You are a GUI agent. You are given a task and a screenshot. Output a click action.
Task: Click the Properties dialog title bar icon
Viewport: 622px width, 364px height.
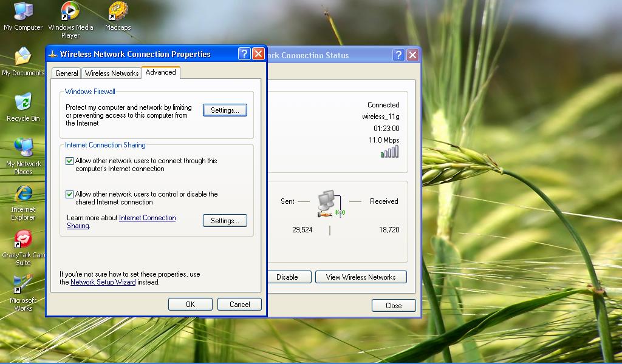53,54
